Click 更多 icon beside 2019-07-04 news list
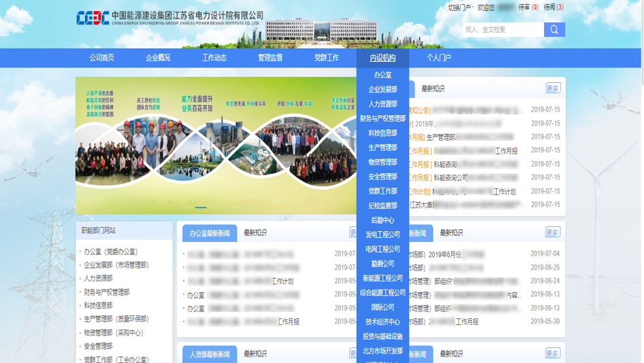The height and width of the screenshot is (363, 644). 552,232
